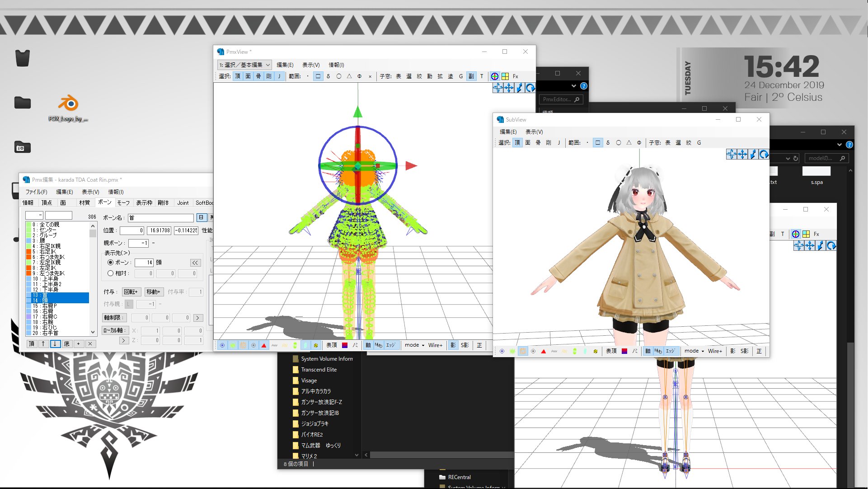868x489 pixels.
Task: Click the RGB axis circle icon in PmxView
Action: pos(495,76)
